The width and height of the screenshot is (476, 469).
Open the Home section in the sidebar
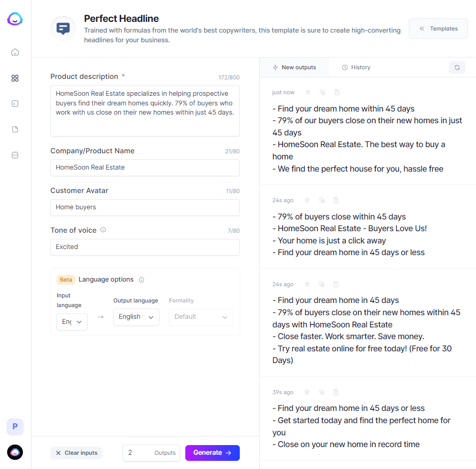(x=15, y=52)
